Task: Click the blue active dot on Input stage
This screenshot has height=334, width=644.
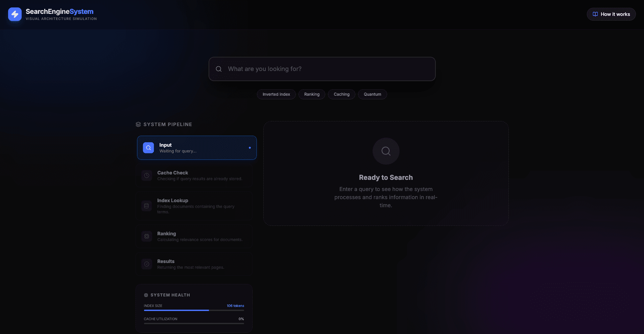Action: (250, 148)
